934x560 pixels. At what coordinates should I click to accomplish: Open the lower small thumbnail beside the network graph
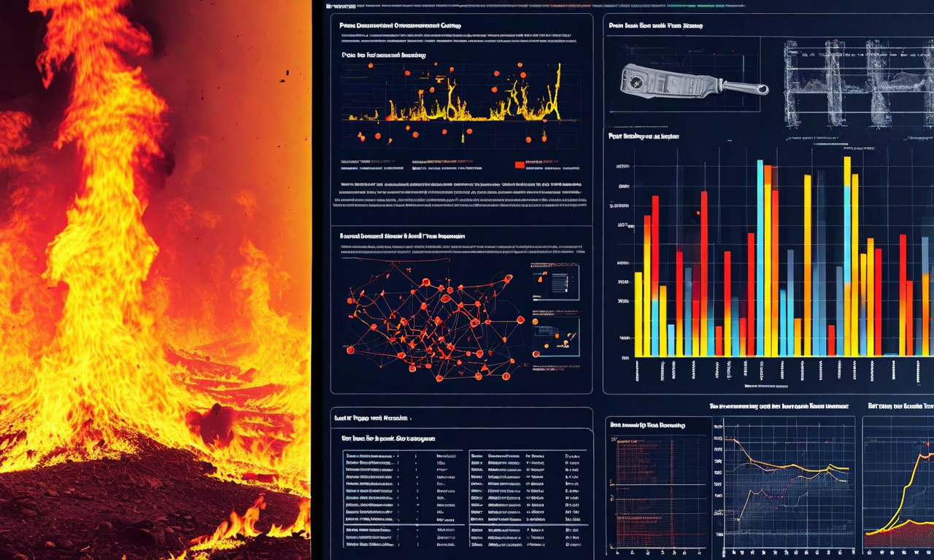click(x=555, y=336)
